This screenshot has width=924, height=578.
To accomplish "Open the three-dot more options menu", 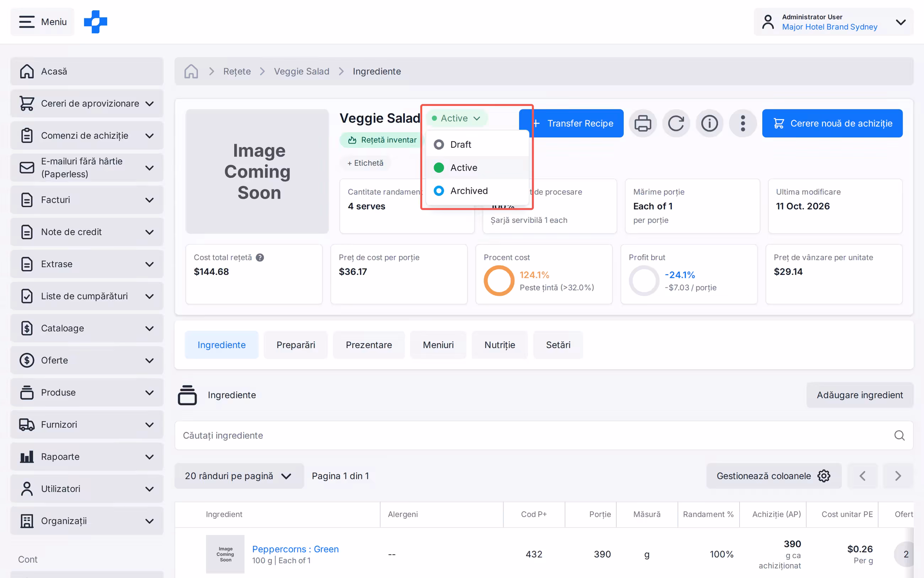I will (x=742, y=123).
